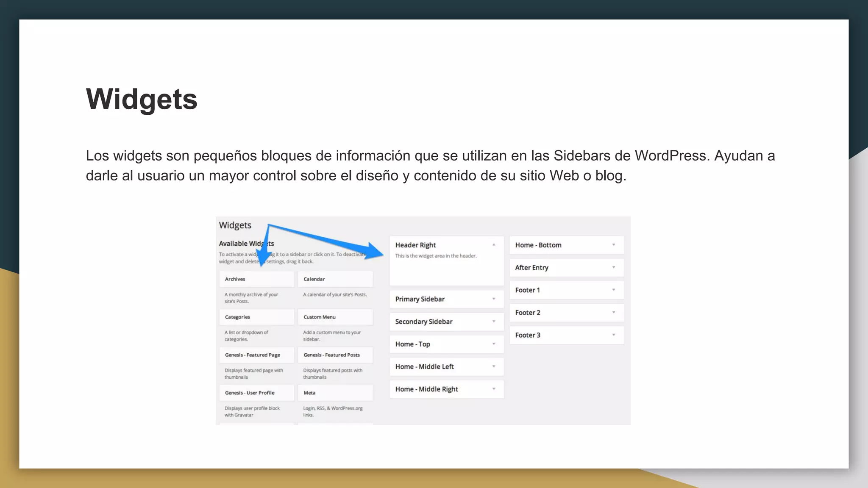The height and width of the screenshot is (488, 868).
Task: Click the paragraph starting 'Los widgets son pequeños'
Action: pos(430,166)
